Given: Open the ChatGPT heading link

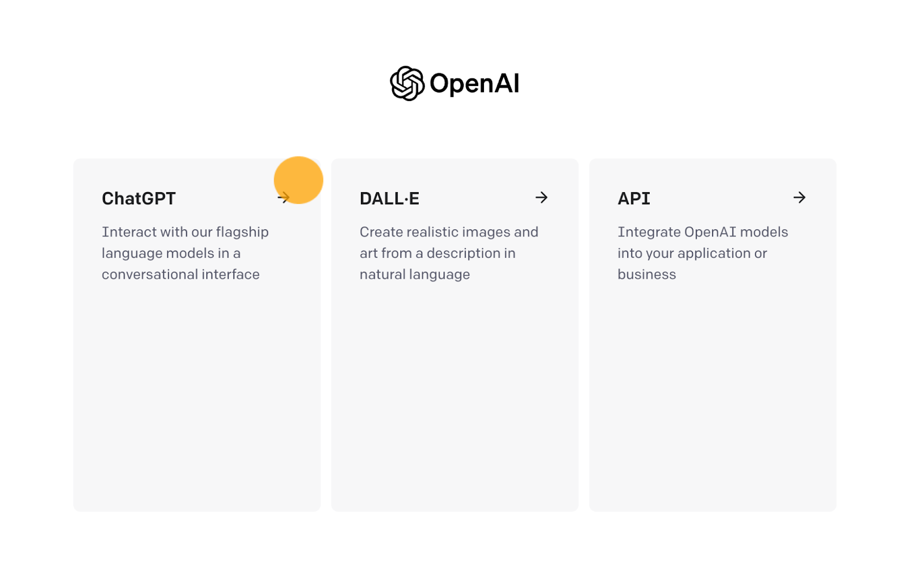Looking at the screenshot, I should (x=139, y=199).
